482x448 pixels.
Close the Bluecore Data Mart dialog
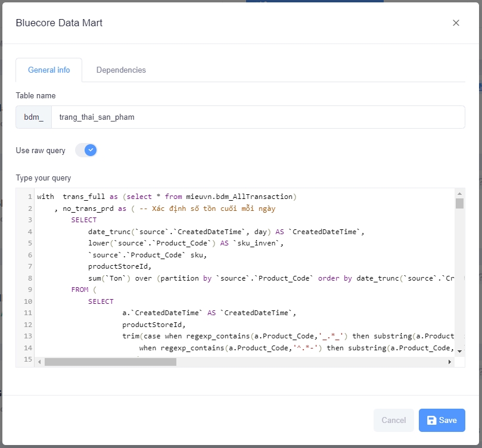[x=456, y=23]
